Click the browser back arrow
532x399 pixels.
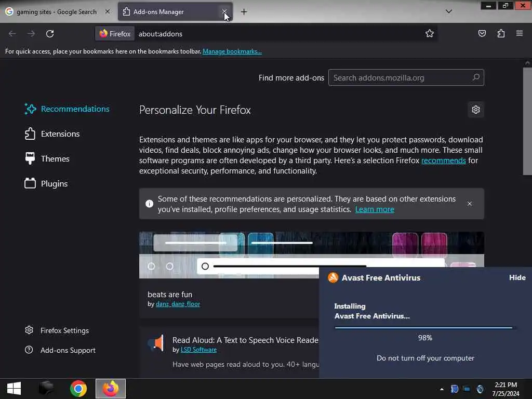12,34
